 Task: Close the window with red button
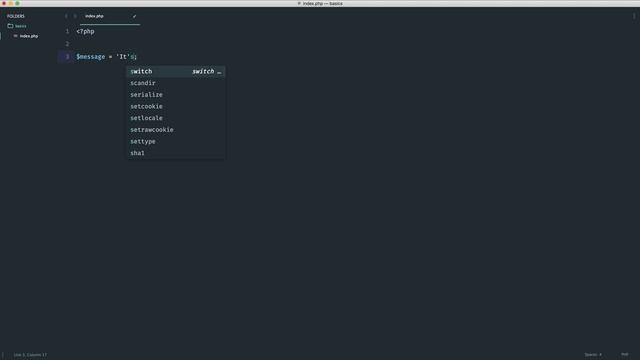(x=4, y=3)
